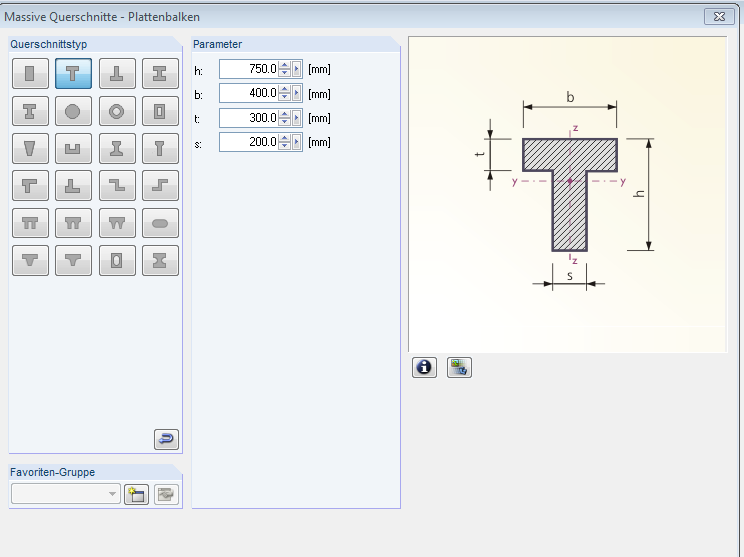Screen dimensions: 744x557
Task: Expand the arrow menu next to h value
Action: point(296,69)
